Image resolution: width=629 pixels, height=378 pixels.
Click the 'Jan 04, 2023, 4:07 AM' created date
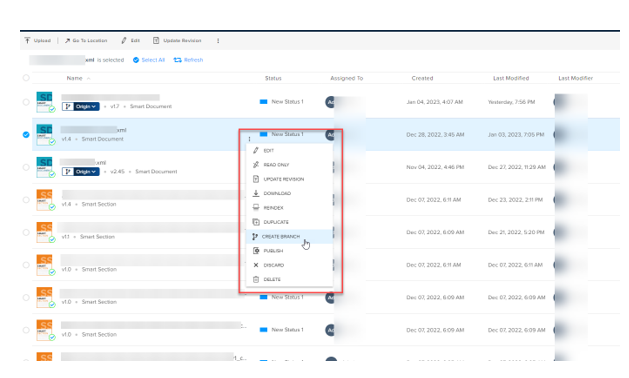click(435, 102)
